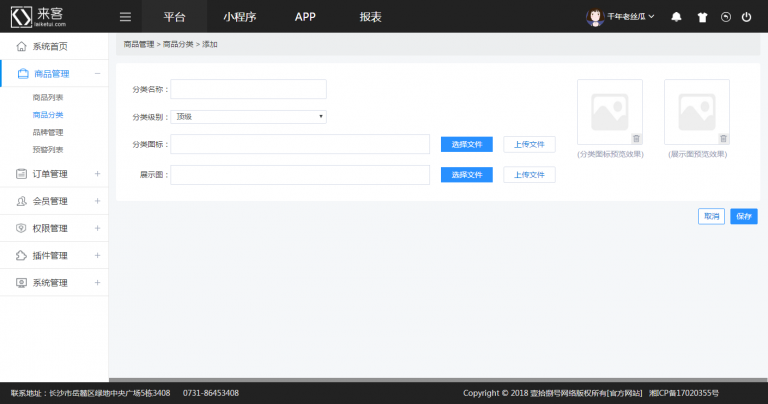Screen dimensions: 768x404
Task: Click the shirt theme icon
Action: [701, 17]
